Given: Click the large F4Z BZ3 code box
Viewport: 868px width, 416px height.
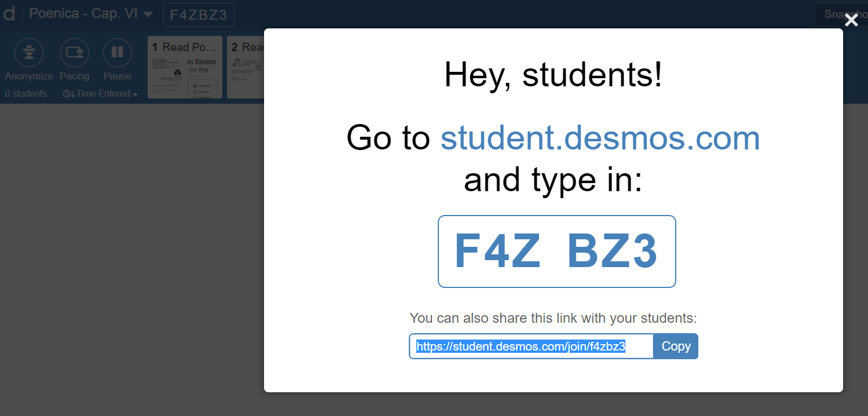Looking at the screenshot, I should tap(556, 251).
